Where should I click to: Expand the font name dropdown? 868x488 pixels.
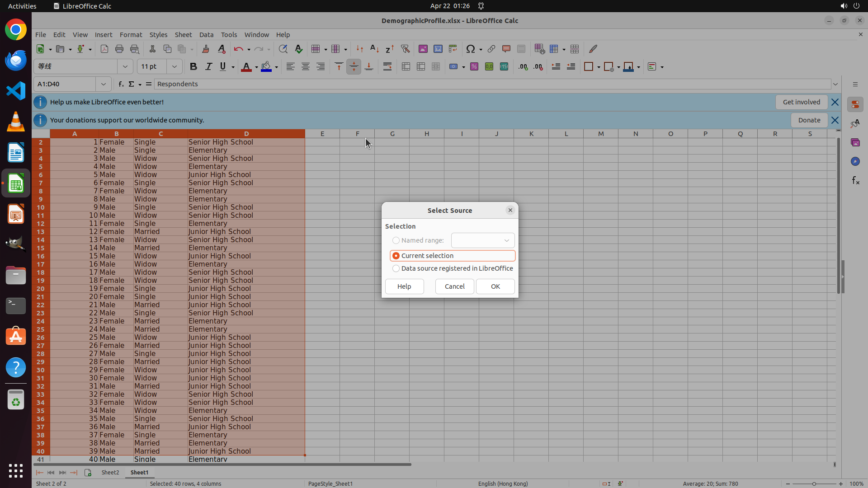coord(125,66)
